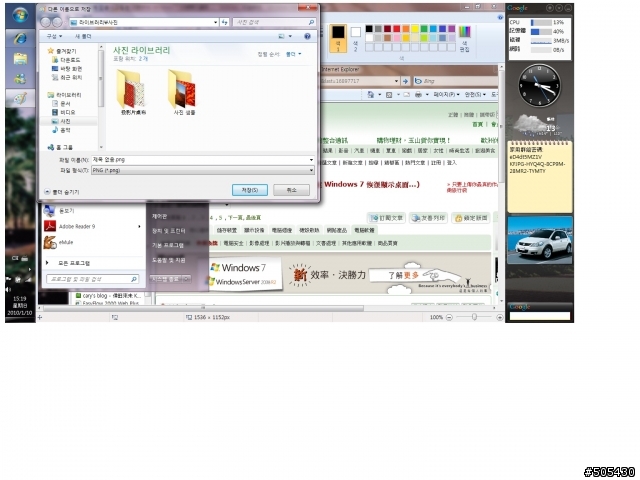Screen dimensions: 640x480
Task: Click the Windows Start orb
Action: pos(20,15)
